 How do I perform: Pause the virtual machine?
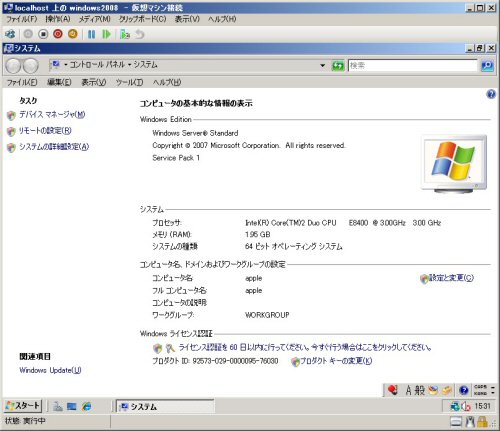tap(91, 34)
